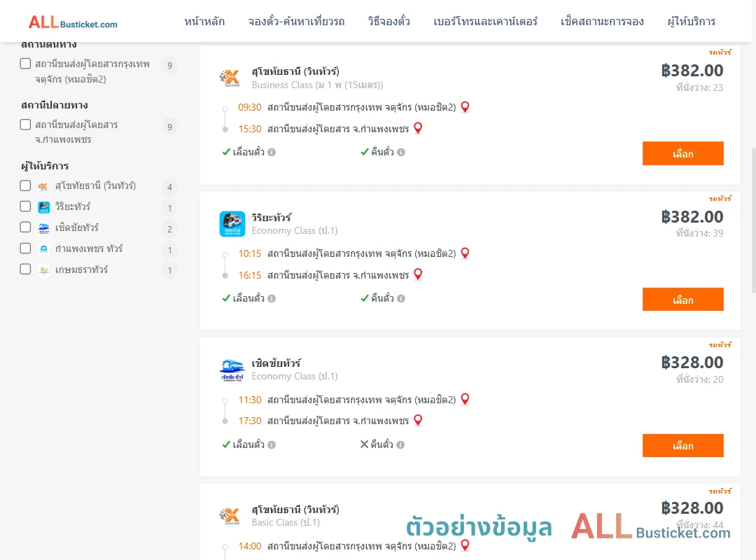Open เช็คสถานะการจอง menu item
This screenshot has width=756, height=560.
pyautogui.click(x=602, y=21)
